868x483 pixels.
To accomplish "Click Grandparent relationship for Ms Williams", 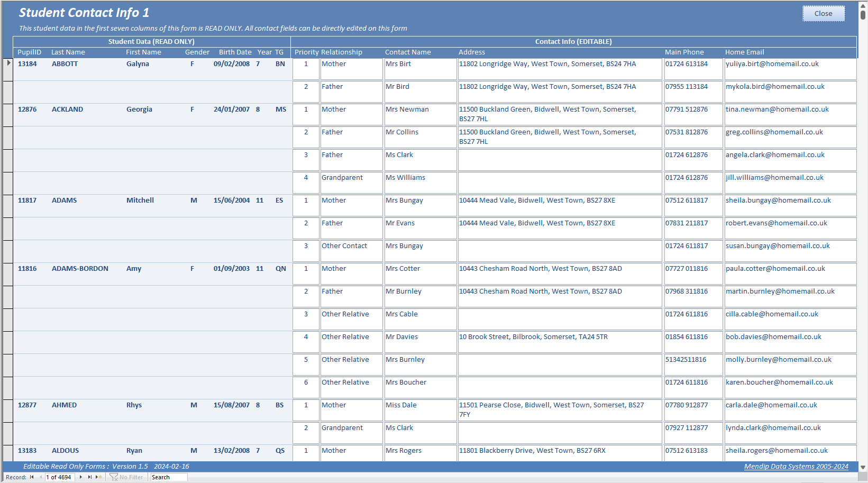I will pos(351,183).
